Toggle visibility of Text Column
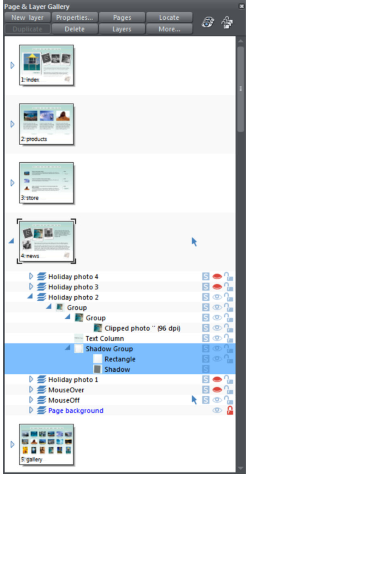 pyautogui.click(x=217, y=338)
